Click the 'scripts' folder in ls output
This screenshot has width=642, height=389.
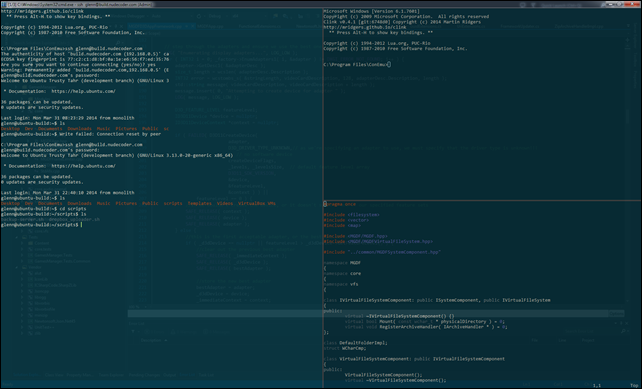[173, 204]
